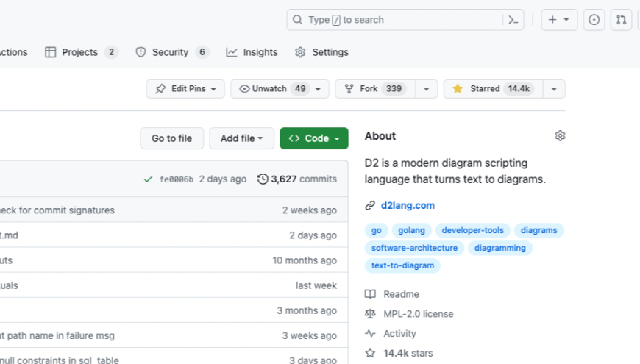Click the golang topic tag
The height and width of the screenshot is (364, 640).
[411, 230]
